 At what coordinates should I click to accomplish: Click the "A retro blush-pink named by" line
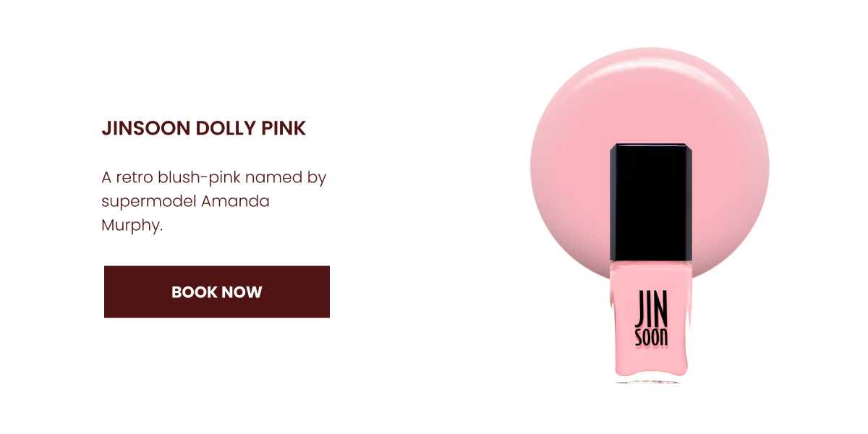(x=214, y=177)
